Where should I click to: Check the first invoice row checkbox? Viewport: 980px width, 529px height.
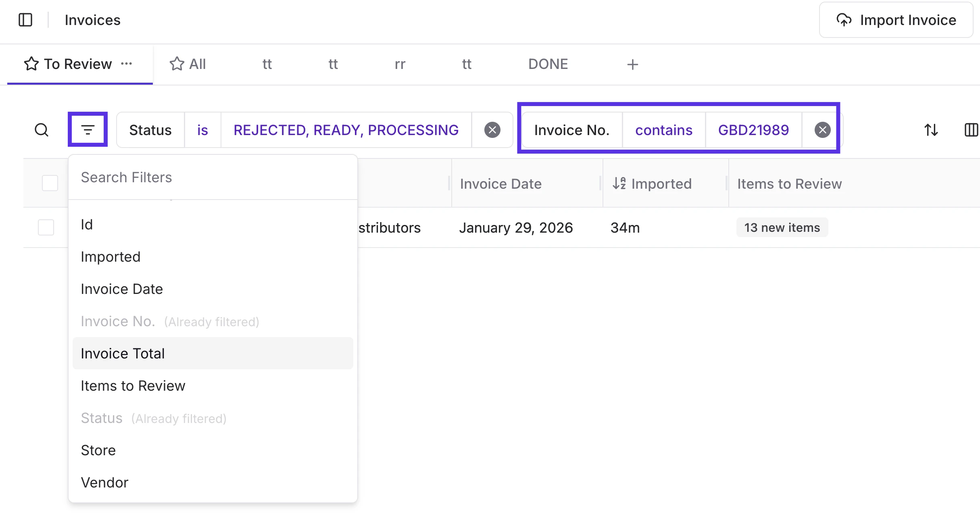pyautogui.click(x=46, y=227)
